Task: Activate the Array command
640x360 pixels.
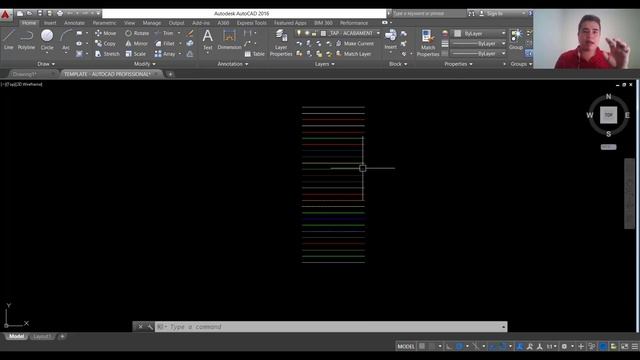Action: coord(165,54)
